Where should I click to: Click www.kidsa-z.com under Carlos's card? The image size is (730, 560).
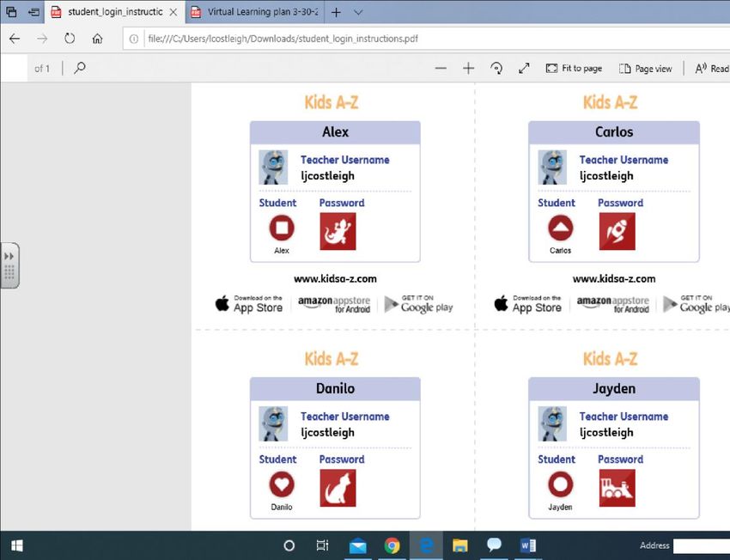[614, 279]
